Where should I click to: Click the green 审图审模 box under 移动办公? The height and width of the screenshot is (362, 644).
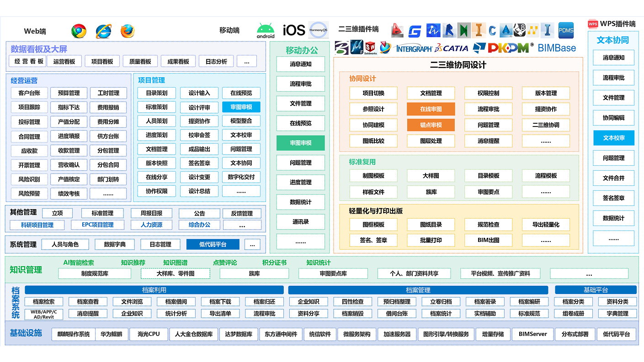300,143
